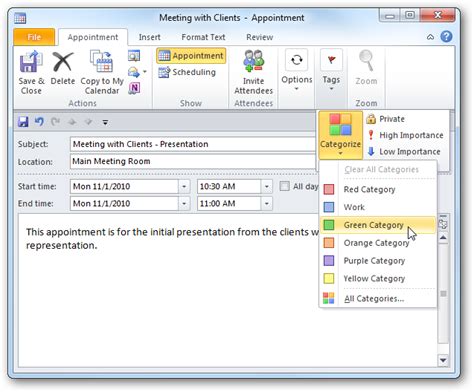Select the Appointment ribbon tab
Viewport: 474px width, 392px height.
[93, 37]
